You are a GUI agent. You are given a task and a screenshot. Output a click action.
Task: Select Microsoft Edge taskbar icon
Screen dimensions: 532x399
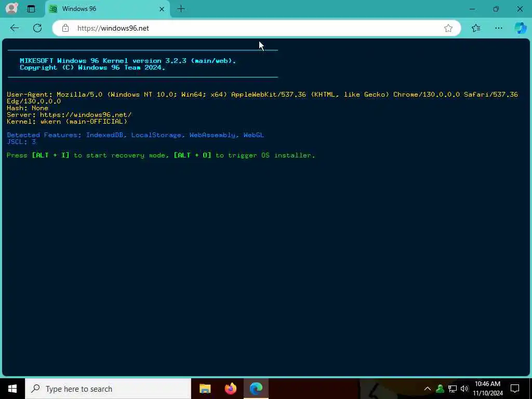click(x=256, y=389)
